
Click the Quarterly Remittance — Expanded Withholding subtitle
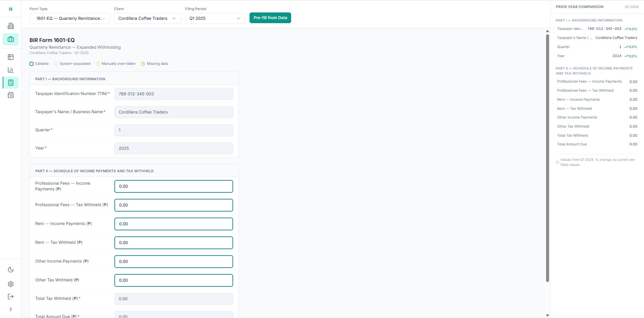pyautogui.click(x=75, y=47)
